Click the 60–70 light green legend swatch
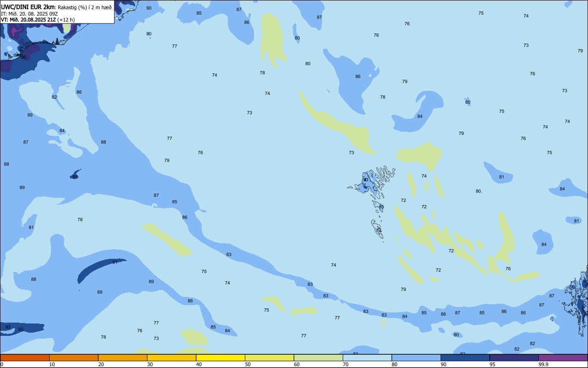 318,357
